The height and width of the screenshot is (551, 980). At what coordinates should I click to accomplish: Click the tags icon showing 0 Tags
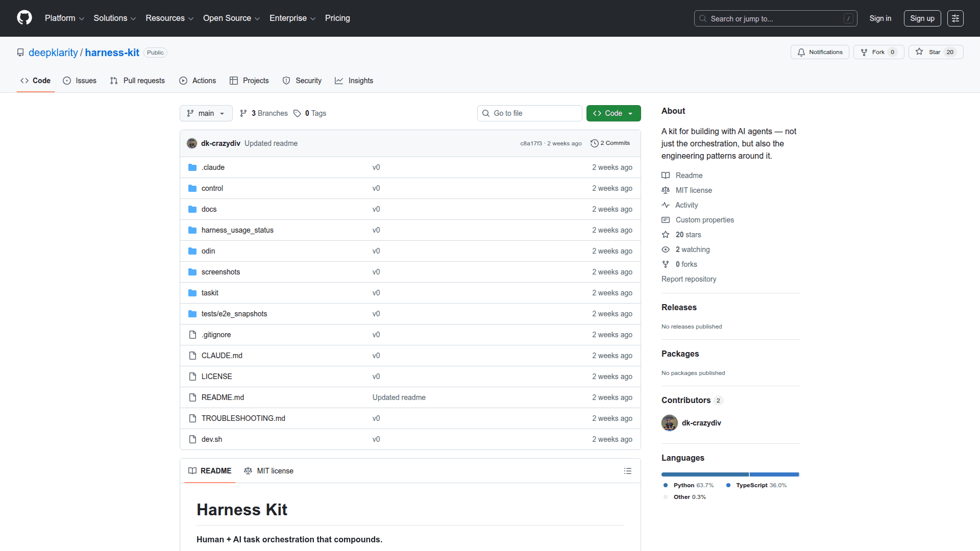[297, 113]
